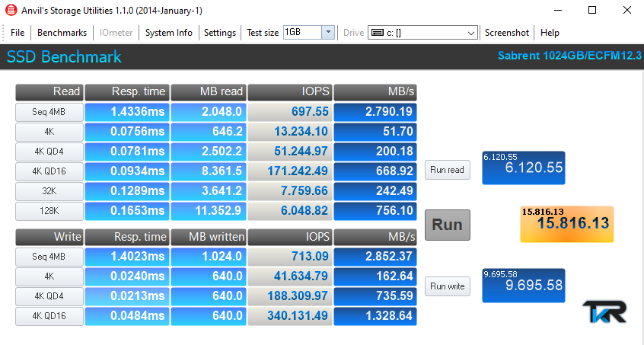
Task: Click the 0.0484ms response time value
Action: 127,316
